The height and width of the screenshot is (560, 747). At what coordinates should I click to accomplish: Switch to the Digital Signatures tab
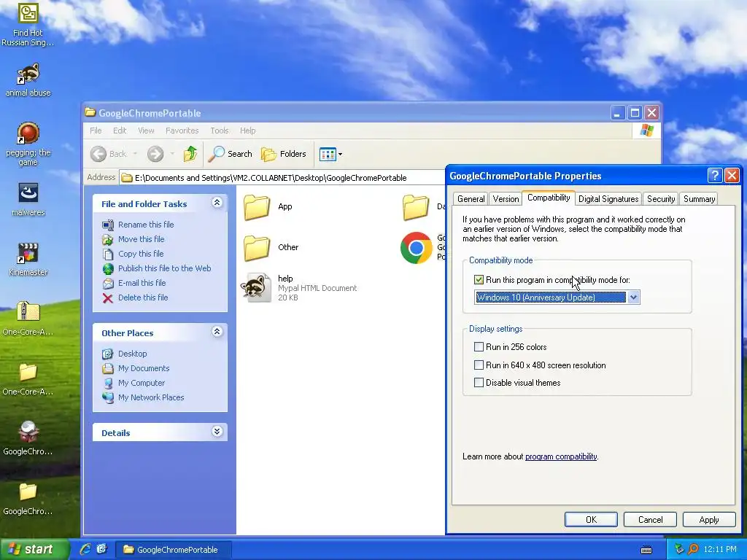pyautogui.click(x=608, y=199)
